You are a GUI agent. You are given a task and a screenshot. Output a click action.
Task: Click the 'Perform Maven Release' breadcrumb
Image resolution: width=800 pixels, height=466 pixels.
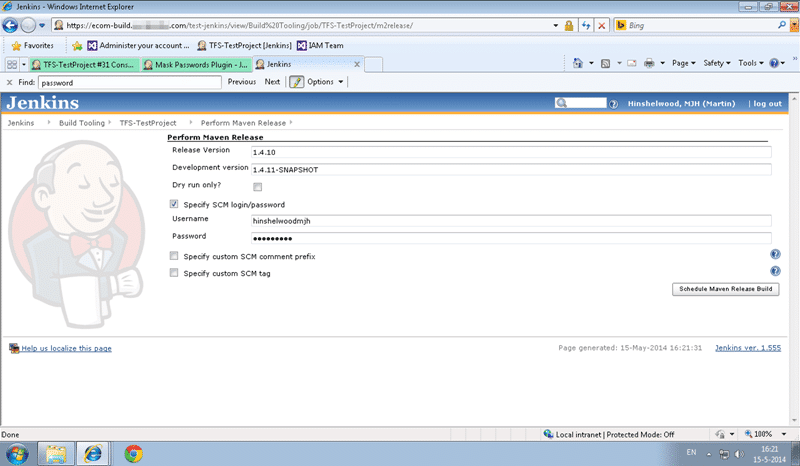pos(243,123)
